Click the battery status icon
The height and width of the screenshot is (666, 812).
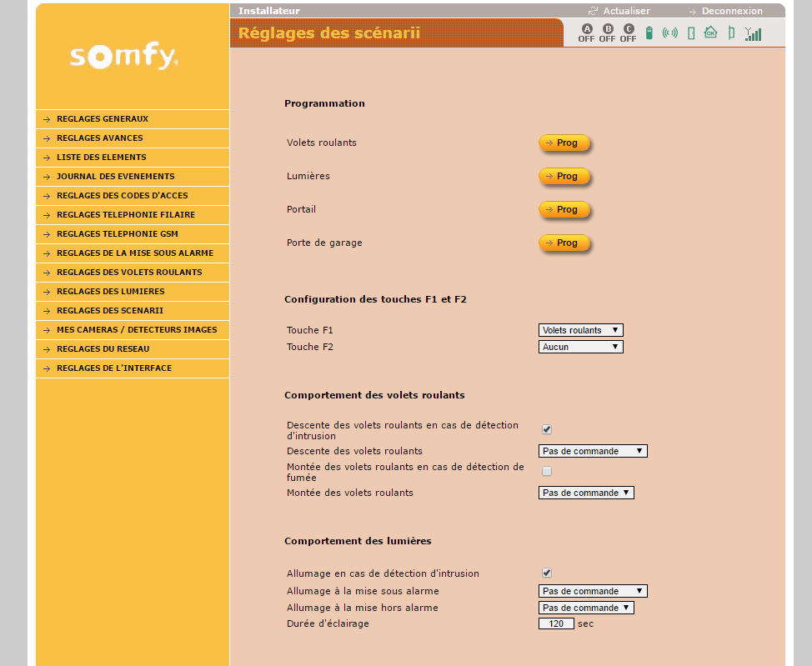point(649,33)
